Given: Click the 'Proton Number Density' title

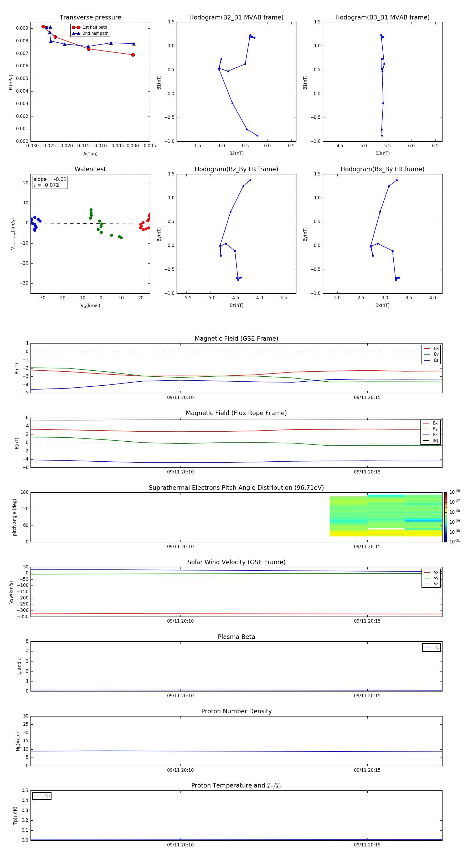Looking at the screenshot, I should point(236,711).
